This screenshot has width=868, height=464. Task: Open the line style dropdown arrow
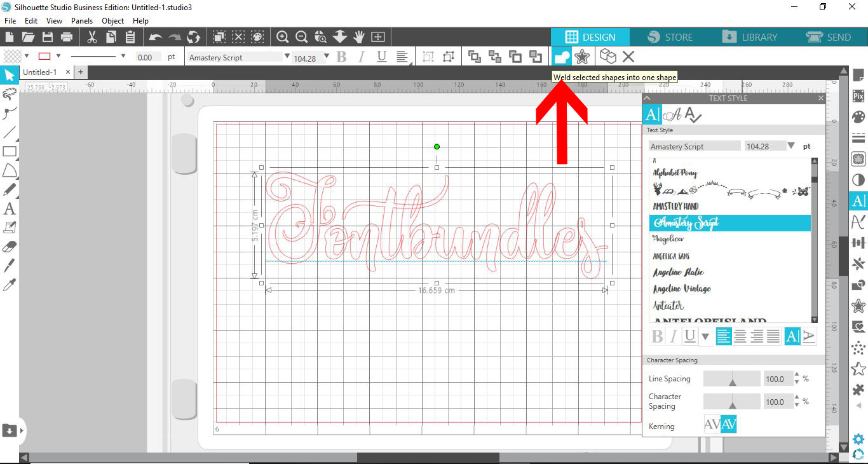point(123,57)
